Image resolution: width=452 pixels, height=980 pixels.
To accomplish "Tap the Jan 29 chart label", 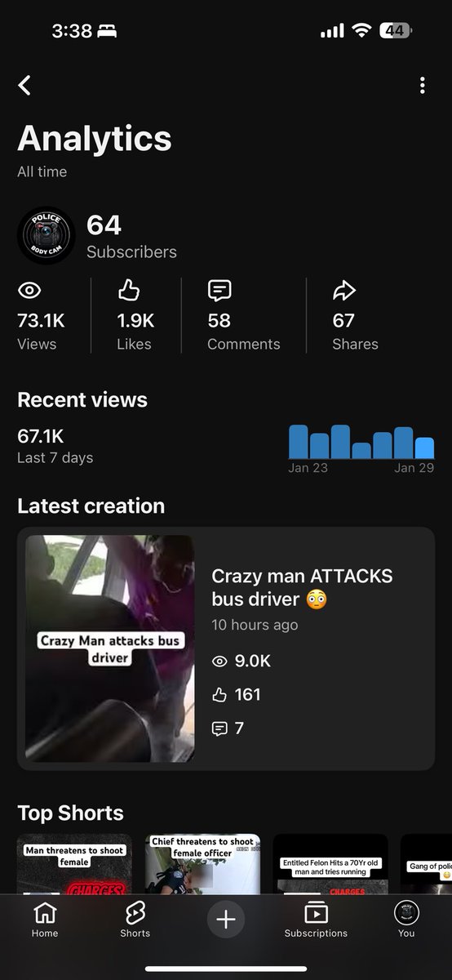I will [x=414, y=468].
